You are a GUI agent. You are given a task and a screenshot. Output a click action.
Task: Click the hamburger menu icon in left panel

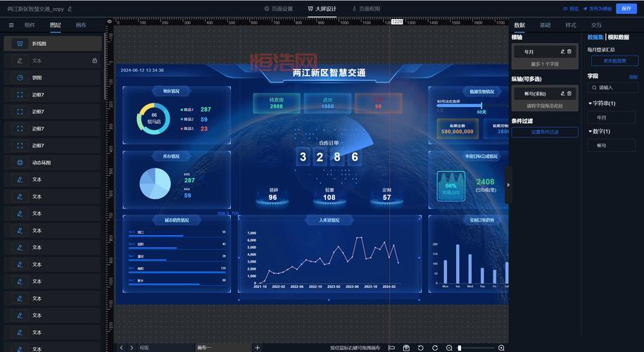pyautogui.click(x=11, y=25)
